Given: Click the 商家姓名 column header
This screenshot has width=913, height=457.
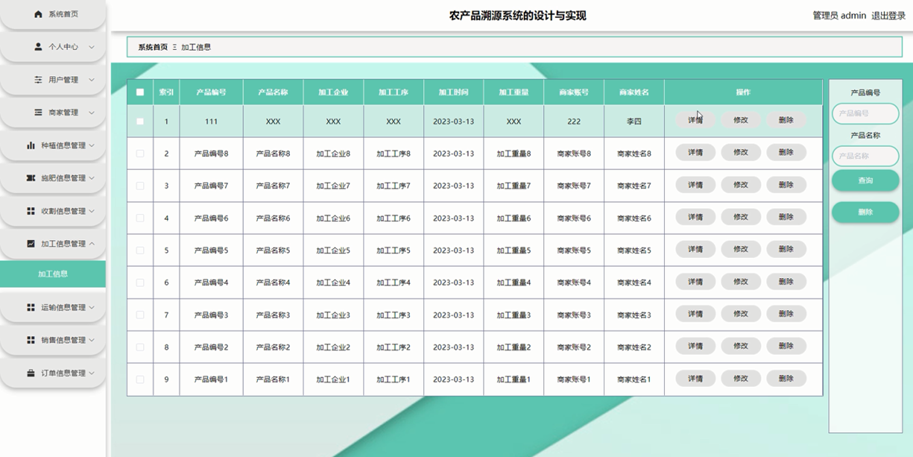Looking at the screenshot, I should coord(634,92).
